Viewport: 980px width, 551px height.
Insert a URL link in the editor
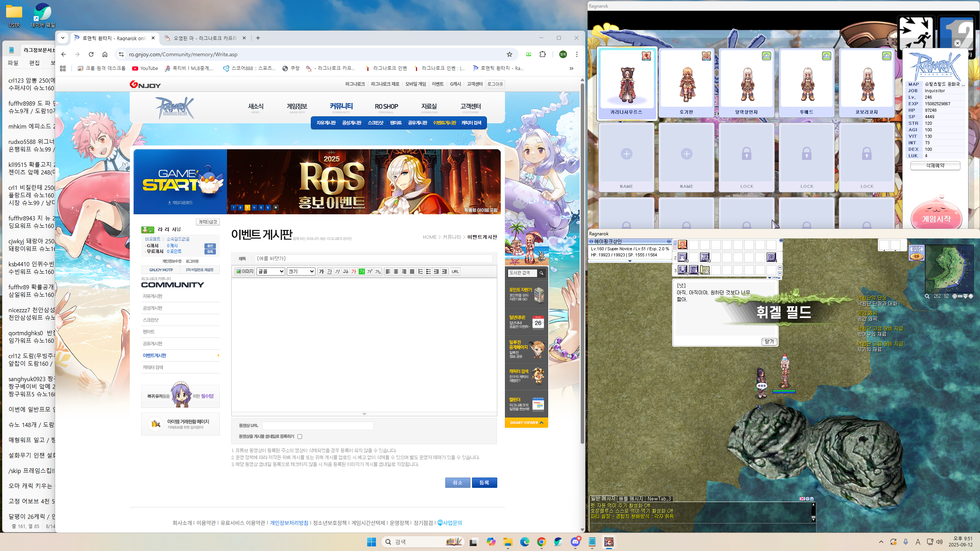point(455,271)
